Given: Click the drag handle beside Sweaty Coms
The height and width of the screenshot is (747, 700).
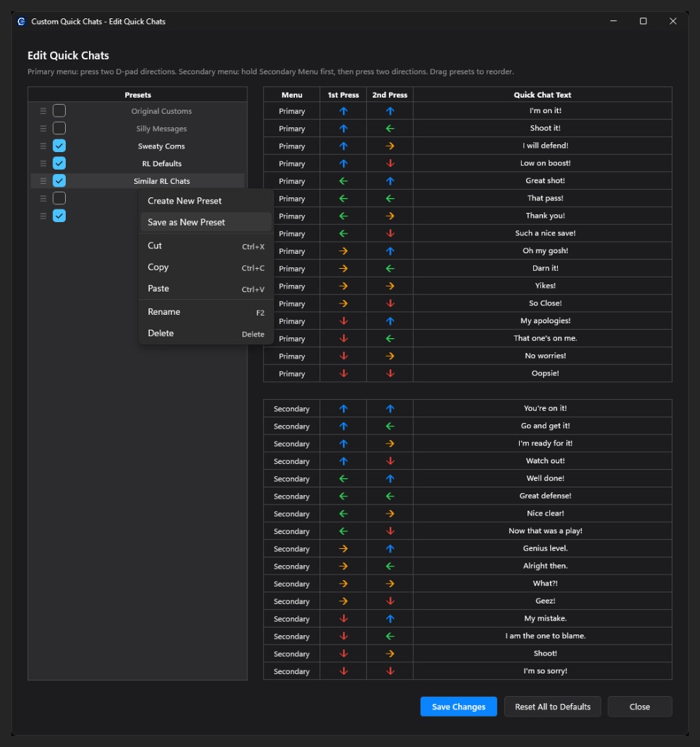Looking at the screenshot, I should click(43, 146).
